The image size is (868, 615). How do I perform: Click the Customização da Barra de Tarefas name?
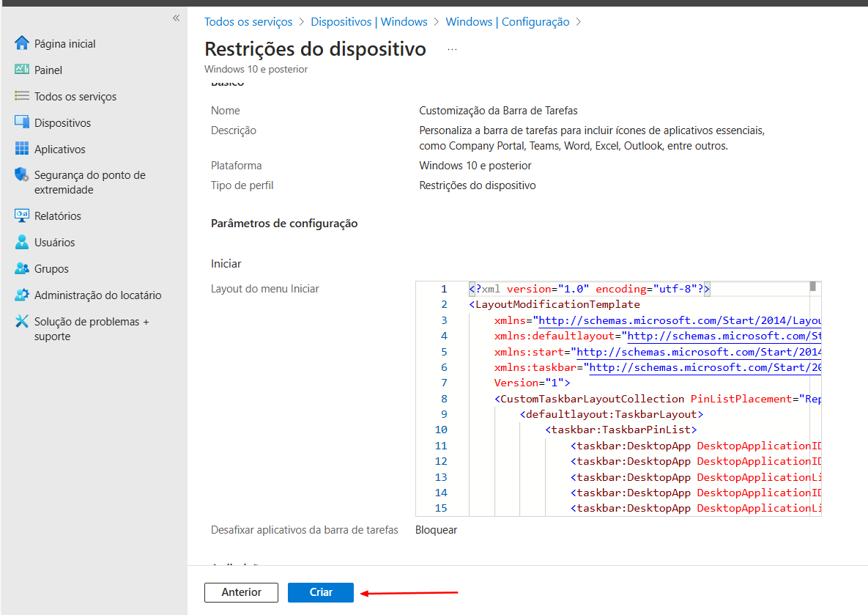tap(498, 110)
